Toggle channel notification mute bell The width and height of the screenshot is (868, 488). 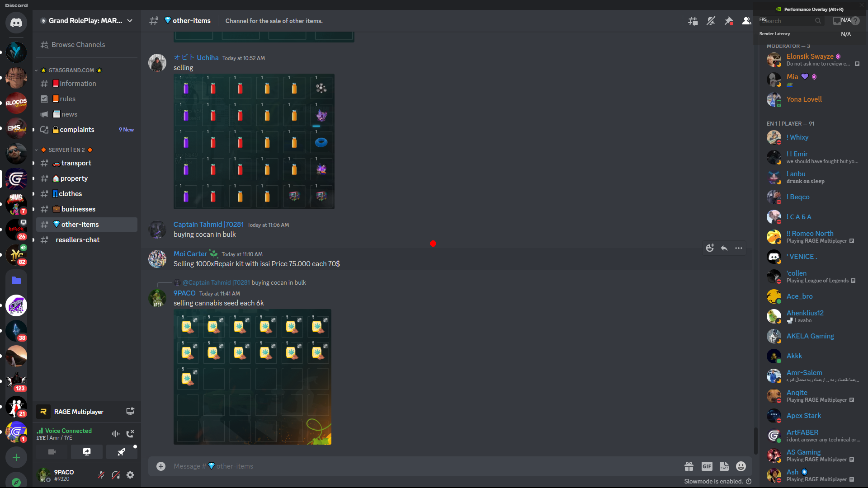(x=711, y=21)
